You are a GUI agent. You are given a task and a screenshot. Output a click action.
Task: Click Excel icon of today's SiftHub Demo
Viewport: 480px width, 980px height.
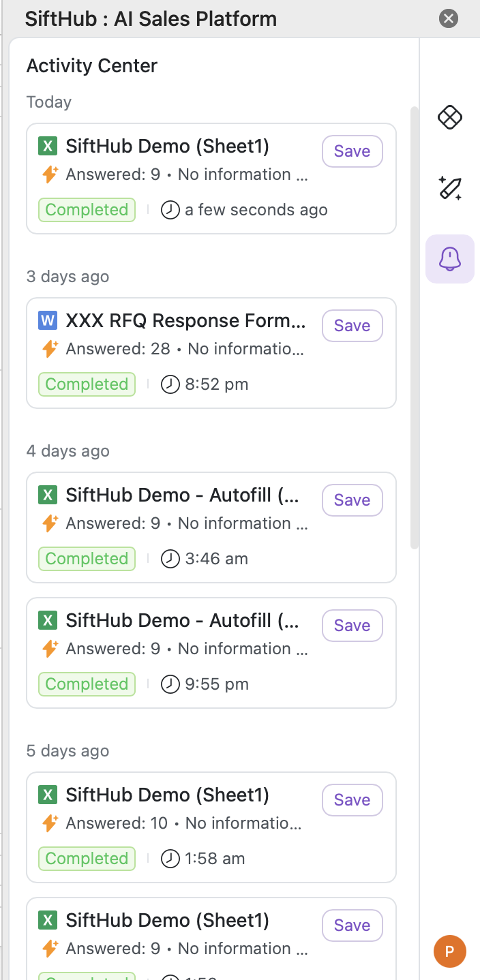[x=47, y=146]
